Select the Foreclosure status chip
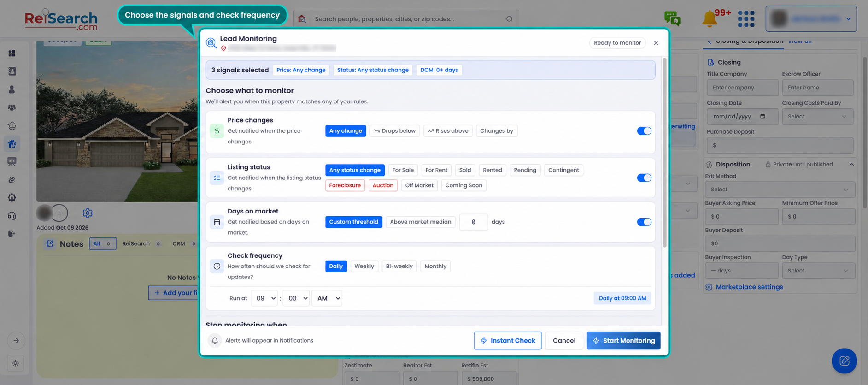The image size is (868, 385). (345, 185)
